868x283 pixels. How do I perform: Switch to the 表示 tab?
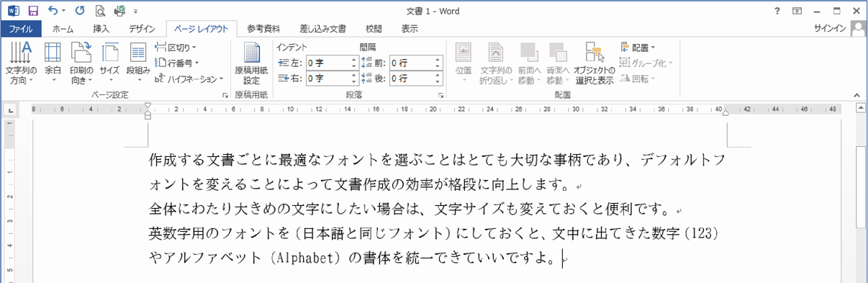tap(410, 29)
